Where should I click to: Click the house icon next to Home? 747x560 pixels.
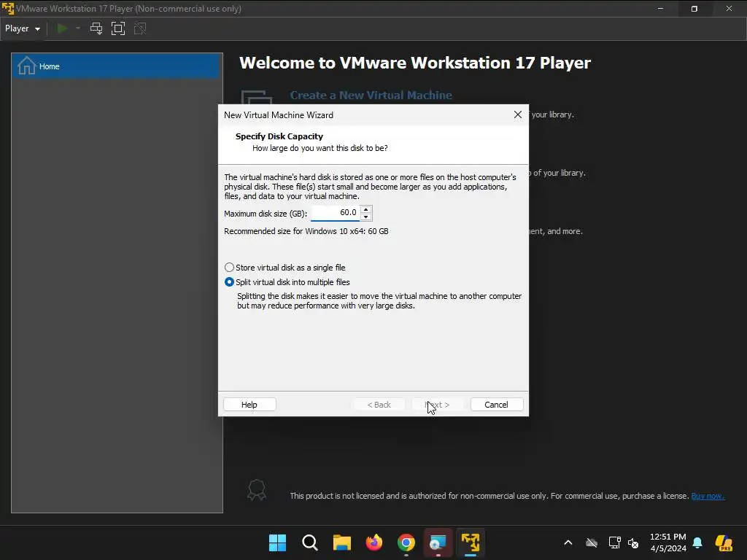coord(27,66)
